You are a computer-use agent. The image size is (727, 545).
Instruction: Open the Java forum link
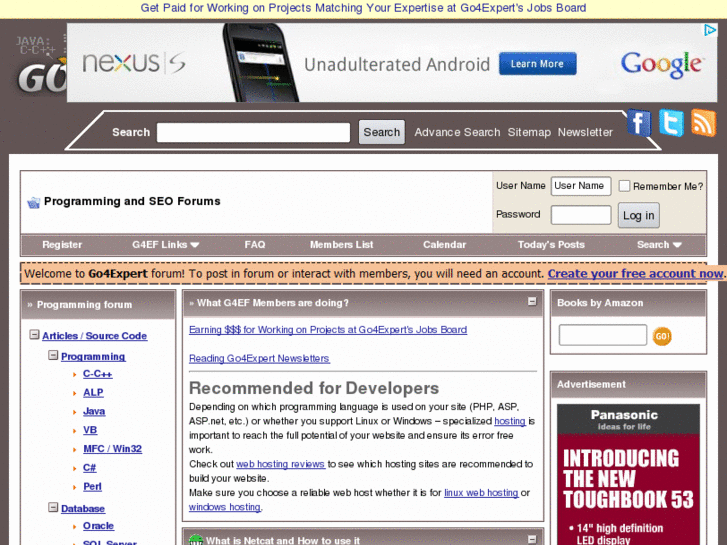pyautogui.click(x=94, y=411)
